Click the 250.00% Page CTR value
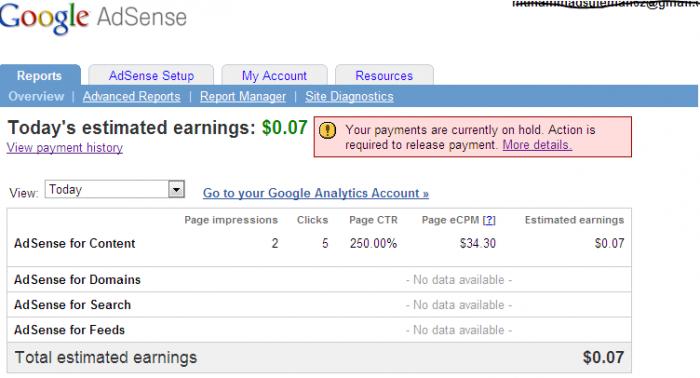700x378 pixels. (x=373, y=243)
